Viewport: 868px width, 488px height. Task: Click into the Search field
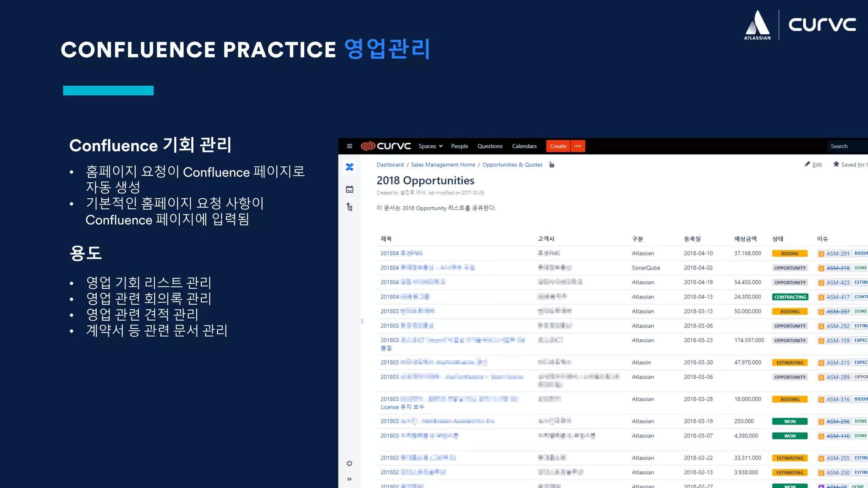coord(847,146)
